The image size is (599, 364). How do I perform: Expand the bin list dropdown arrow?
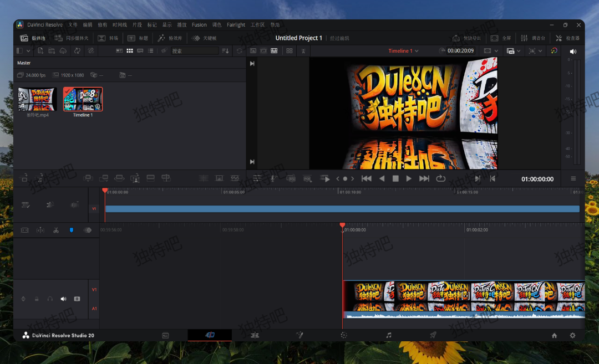pyautogui.click(x=28, y=51)
